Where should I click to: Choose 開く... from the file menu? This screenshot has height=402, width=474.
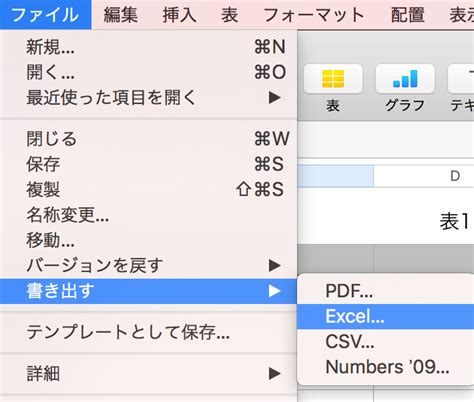148,72
